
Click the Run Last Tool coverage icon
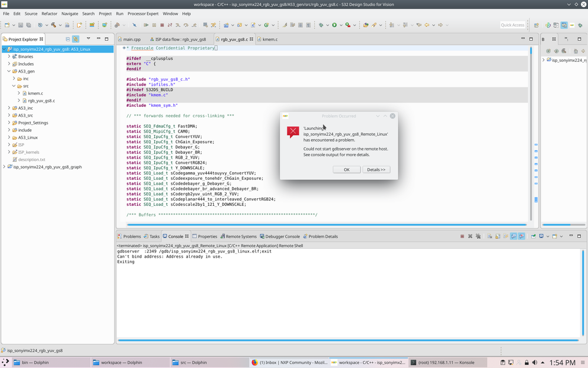coord(348,25)
